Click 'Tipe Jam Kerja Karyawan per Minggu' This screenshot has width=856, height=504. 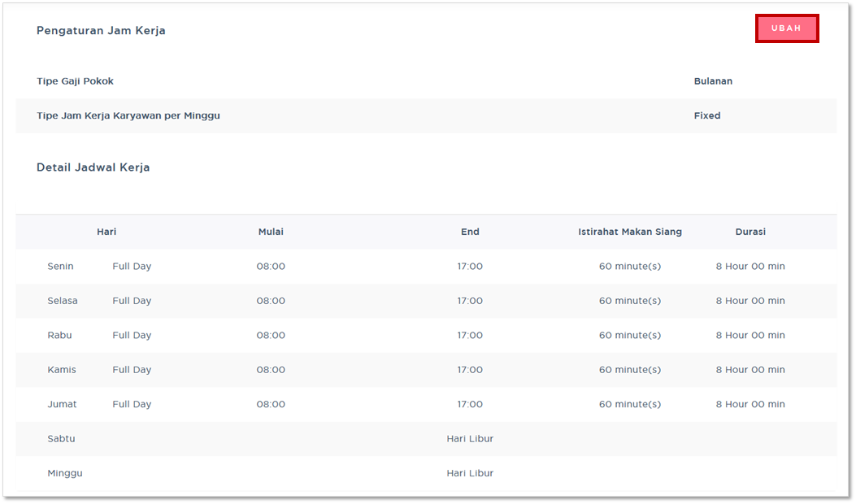pos(128,115)
